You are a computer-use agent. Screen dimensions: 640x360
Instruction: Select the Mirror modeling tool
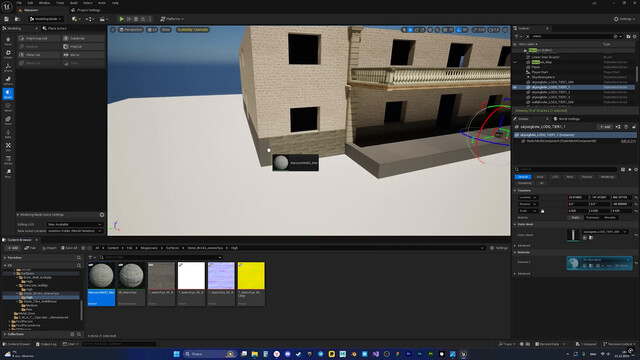pyautogui.click(x=83, y=55)
